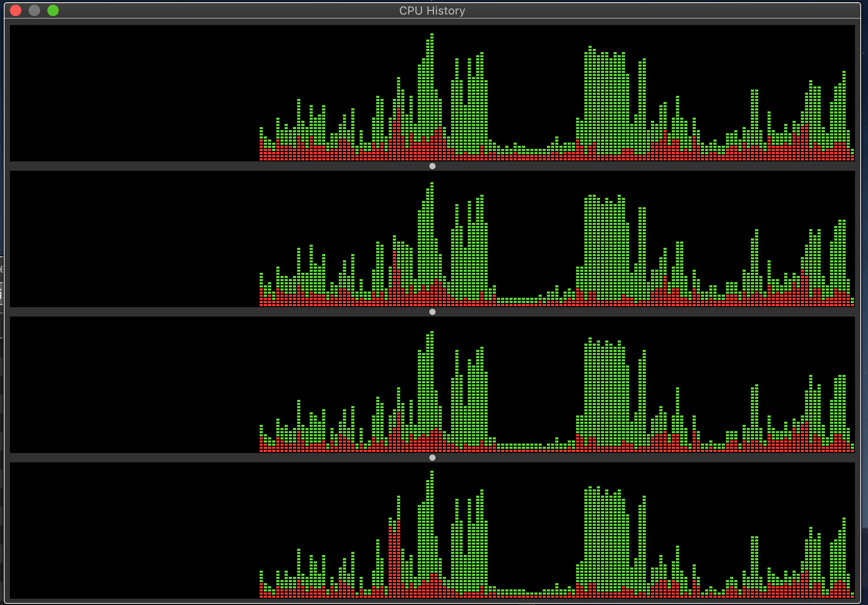
Task: Click the grayed-out minimize window button
Action: pyautogui.click(x=34, y=10)
